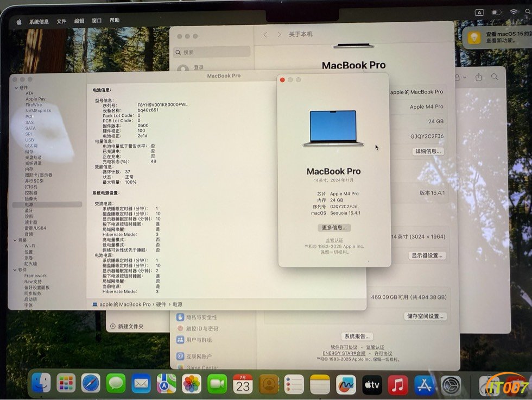Select 触控ID与密码 in Settings sidebar
This screenshot has height=400, width=532.
click(198, 328)
